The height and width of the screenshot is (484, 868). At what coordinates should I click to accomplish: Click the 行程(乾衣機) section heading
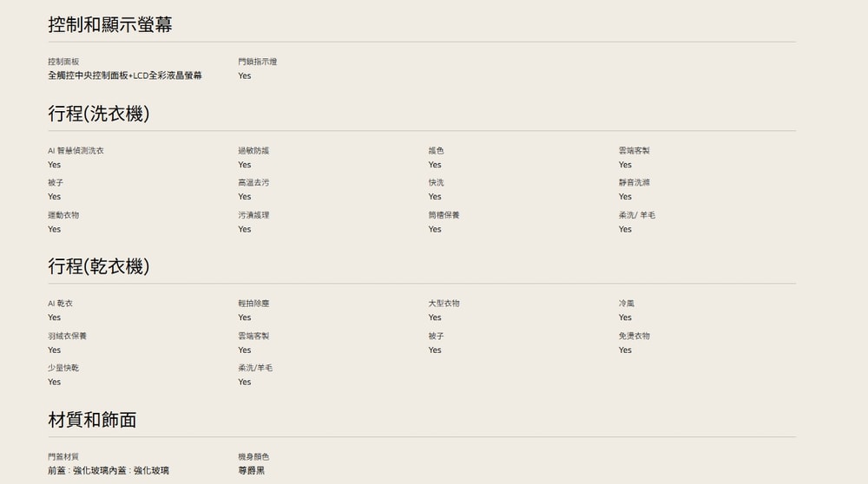click(98, 266)
